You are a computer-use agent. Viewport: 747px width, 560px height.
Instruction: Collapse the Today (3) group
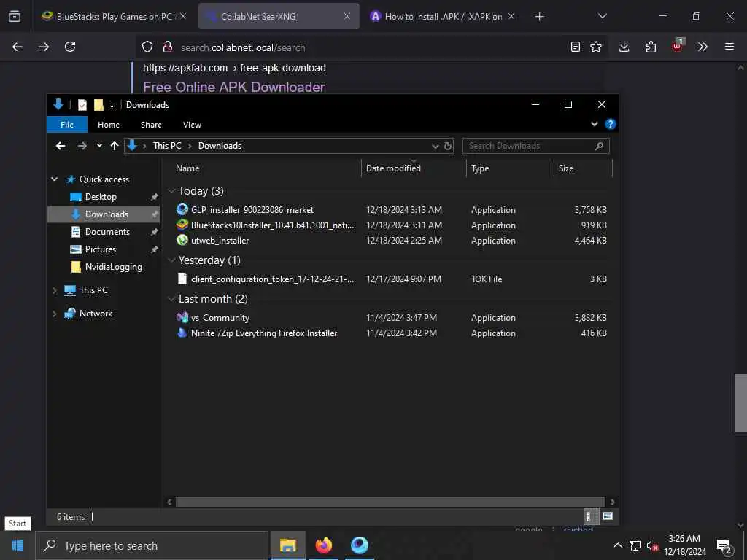pyautogui.click(x=171, y=191)
